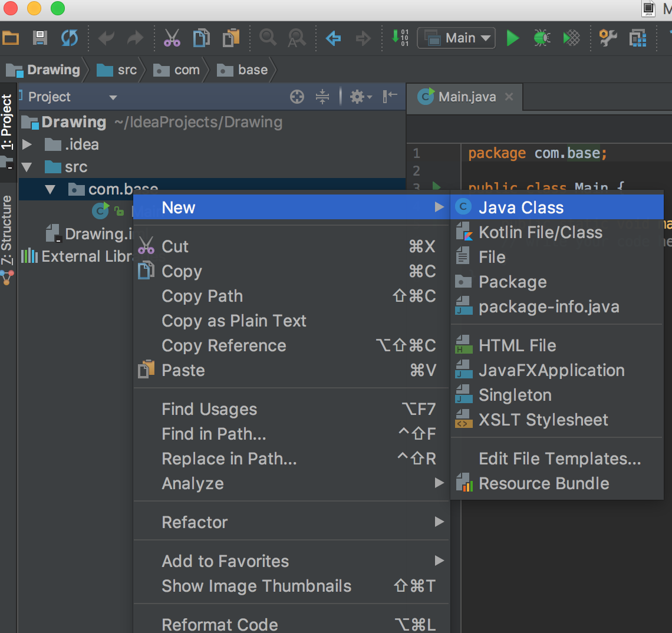Click the Cut scissors toolbar icon
Viewport: 672px width, 633px height.
[172, 38]
